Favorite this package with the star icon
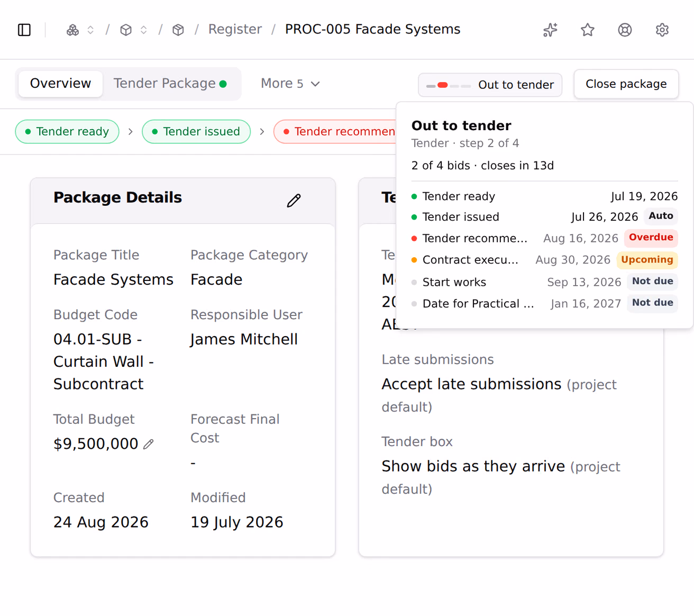Image resolution: width=694 pixels, height=616 pixels. pyautogui.click(x=588, y=30)
